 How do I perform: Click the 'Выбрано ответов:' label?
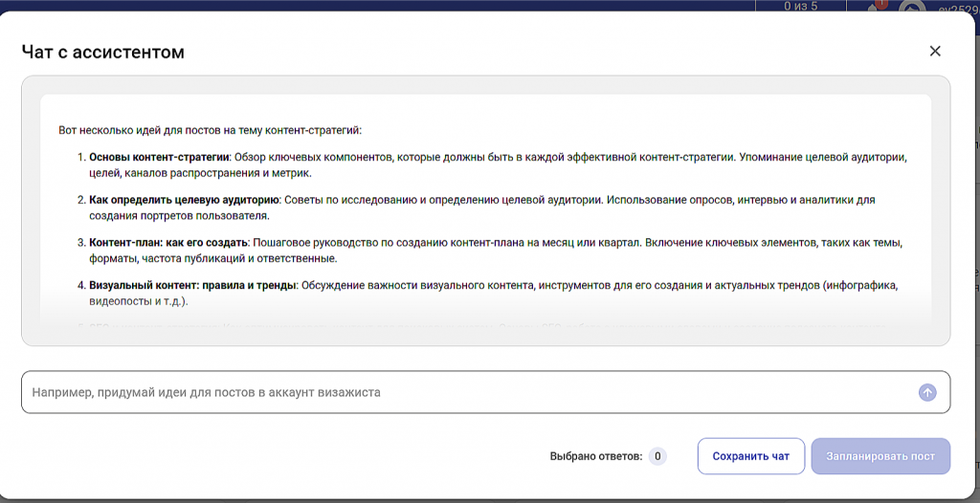[x=595, y=457]
